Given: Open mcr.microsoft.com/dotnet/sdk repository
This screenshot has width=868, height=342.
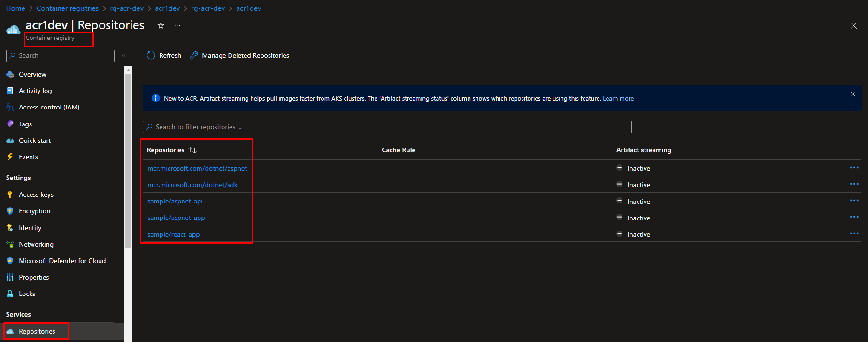Looking at the screenshot, I should coord(192,185).
